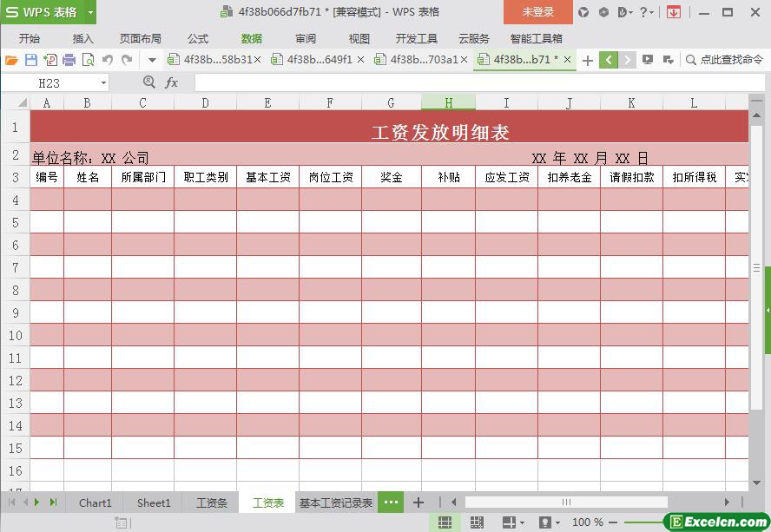Open a new document tab with plus
This screenshot has height=532, width=771.
click(588, 60)
